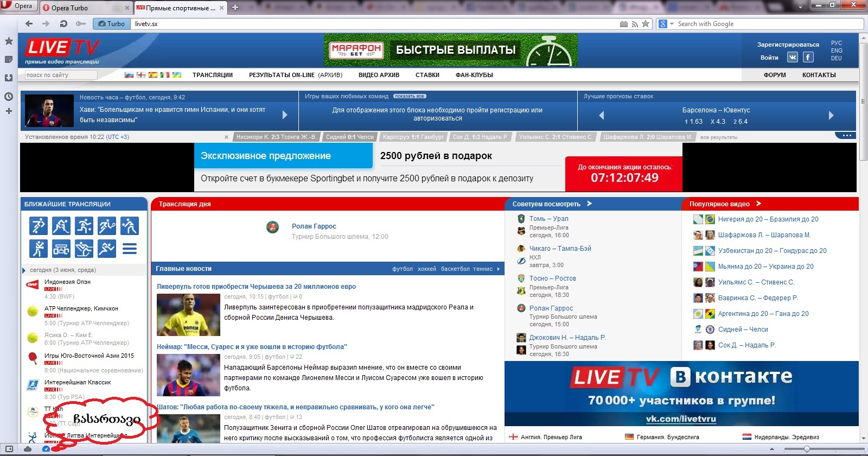Open the Downloads panel in sidebar
Viewport: 868px width, 456px height.
click(x=9, y=78)
